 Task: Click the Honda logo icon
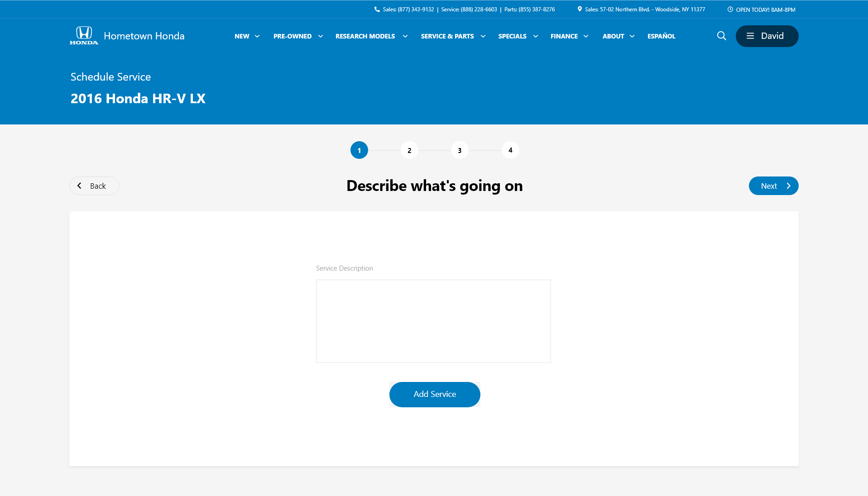pos(84,35)
